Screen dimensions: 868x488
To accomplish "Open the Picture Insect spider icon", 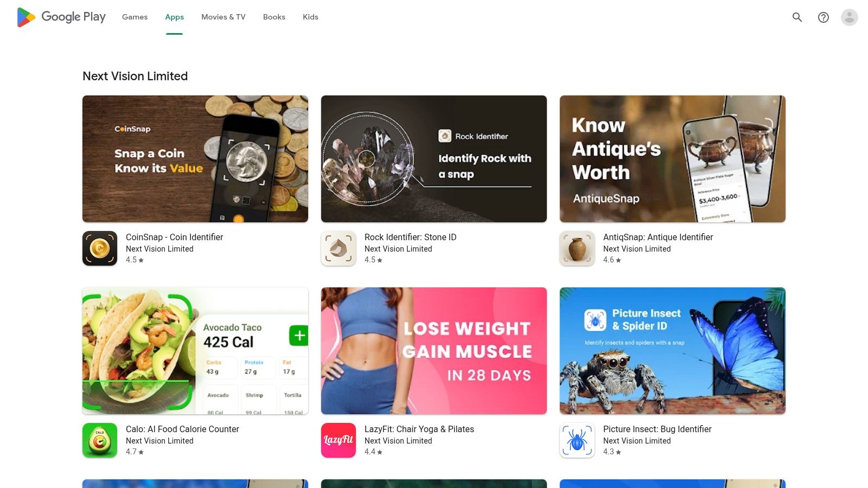I will pyautogui.click(x=577, y=440).
